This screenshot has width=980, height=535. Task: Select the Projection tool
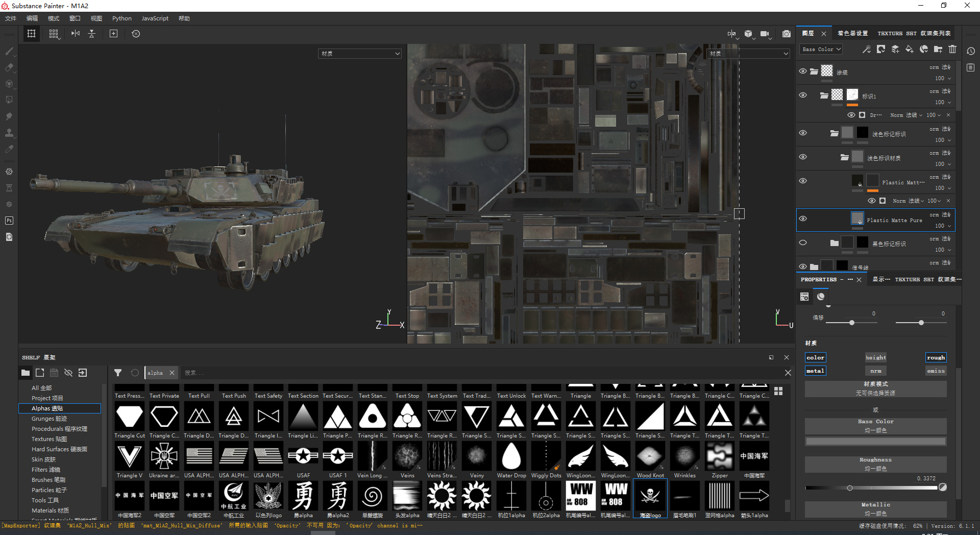pyautogui.click(x=9, y=84)
